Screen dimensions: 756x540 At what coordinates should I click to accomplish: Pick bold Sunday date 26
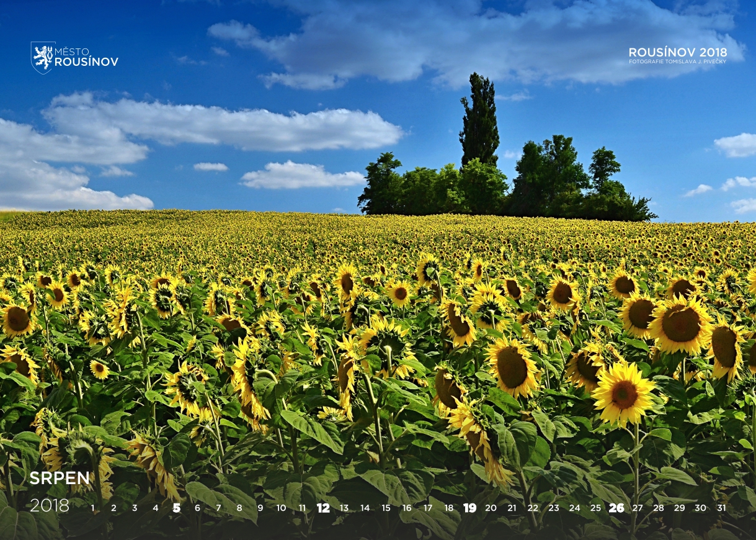point(616,508)
